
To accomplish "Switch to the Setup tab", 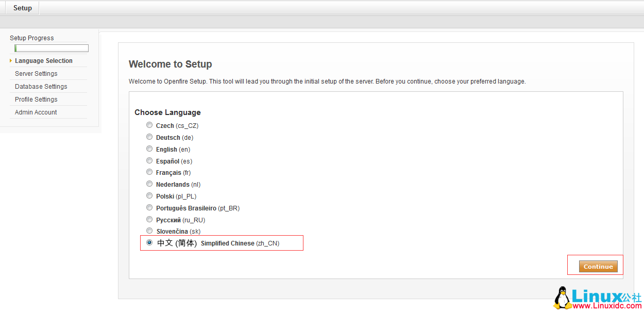I will coord(22,7).
